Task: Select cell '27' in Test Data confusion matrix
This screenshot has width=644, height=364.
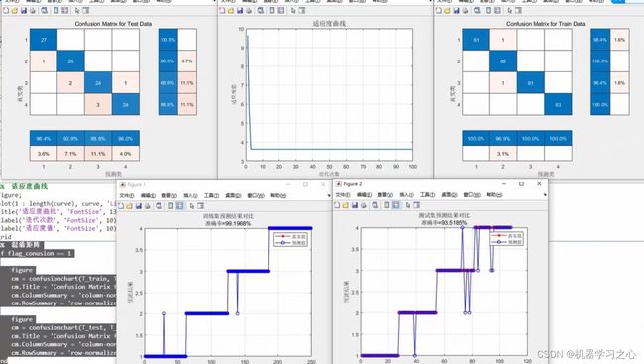Action: click(x=44, y=40)
